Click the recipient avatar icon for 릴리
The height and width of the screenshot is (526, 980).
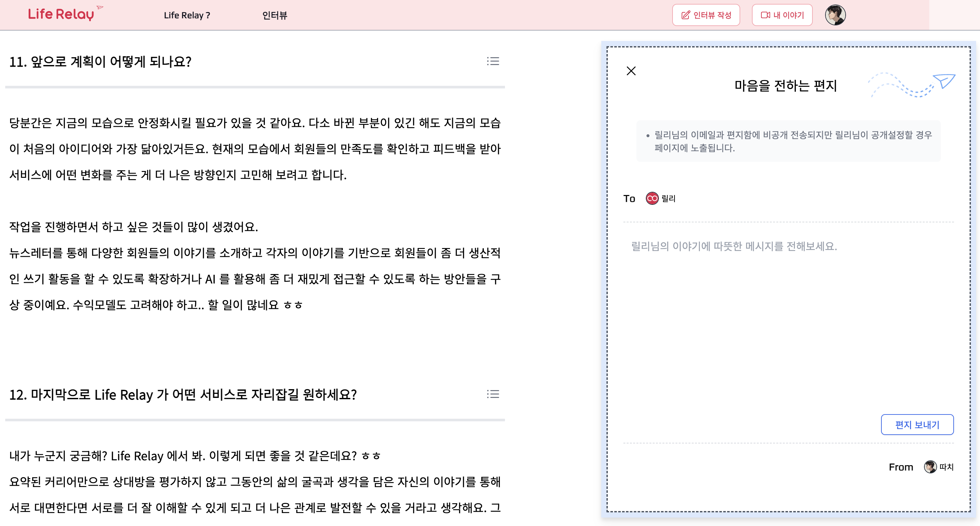pyautogui.click(x=652, y=198)
